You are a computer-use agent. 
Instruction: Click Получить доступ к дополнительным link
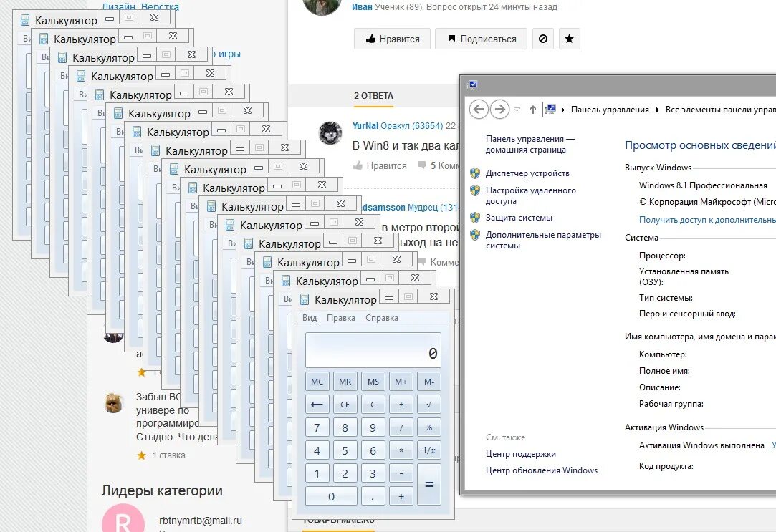click(x=707, y=220)
